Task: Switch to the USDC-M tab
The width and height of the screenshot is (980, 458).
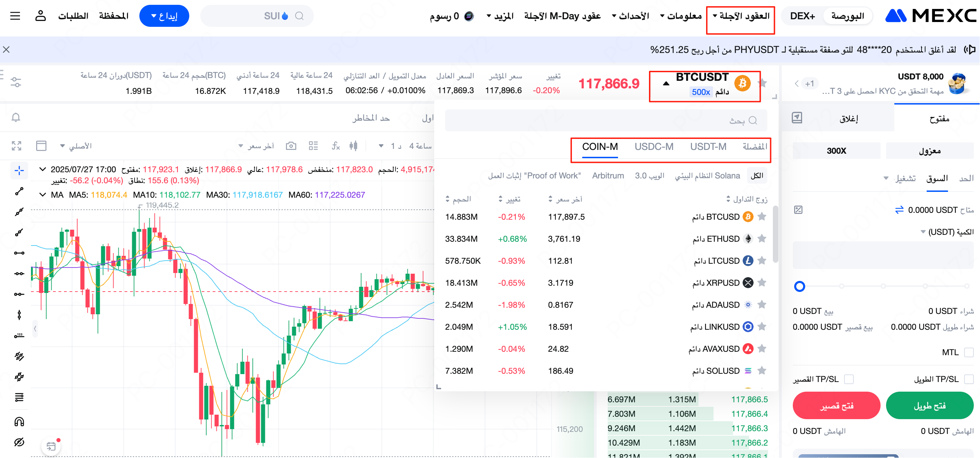Action: [653, 147]
